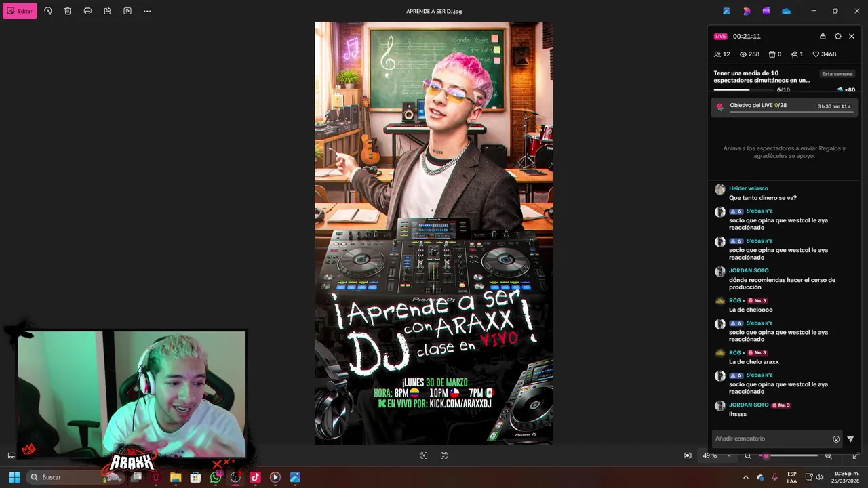The width and height of the screenshot is (868, 488).
Task: Open the Editar button in Photos
Action: click(20, 11)
